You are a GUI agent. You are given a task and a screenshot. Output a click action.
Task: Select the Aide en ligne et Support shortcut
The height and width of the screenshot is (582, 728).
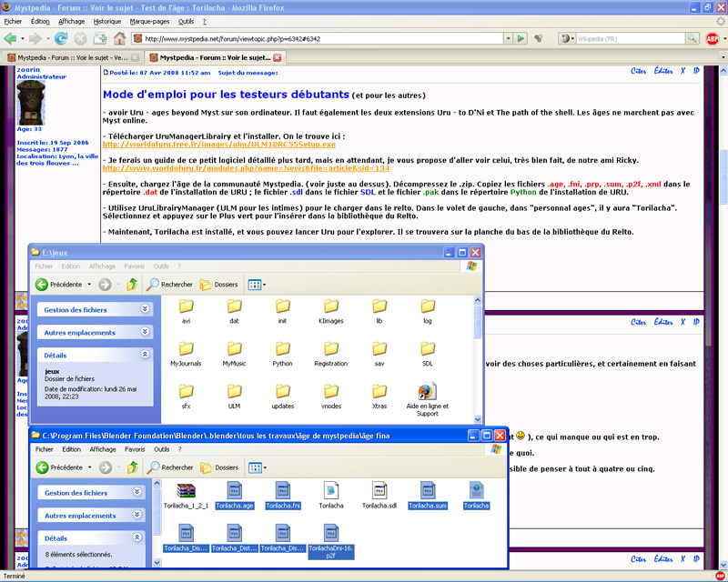coord(428,400)
